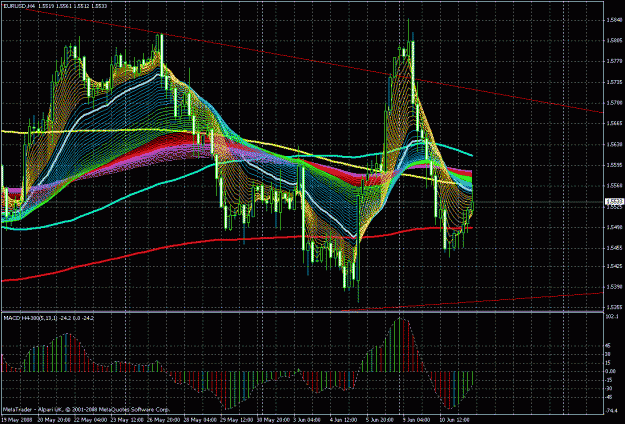Click the 5 Jun 20:00 time label
625x424 pixels.
pyautogui.click(x=380, y=420)
